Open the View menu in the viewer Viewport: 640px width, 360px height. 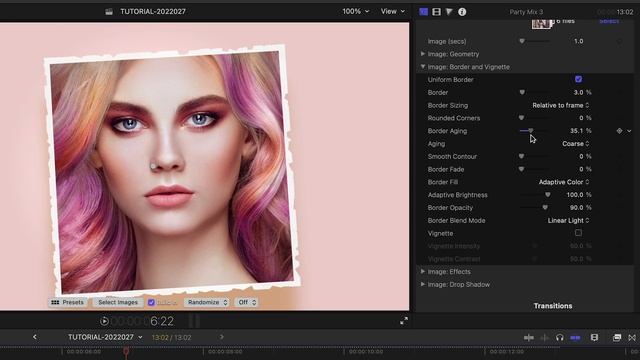pyautogui.click(x=393, y=11)
